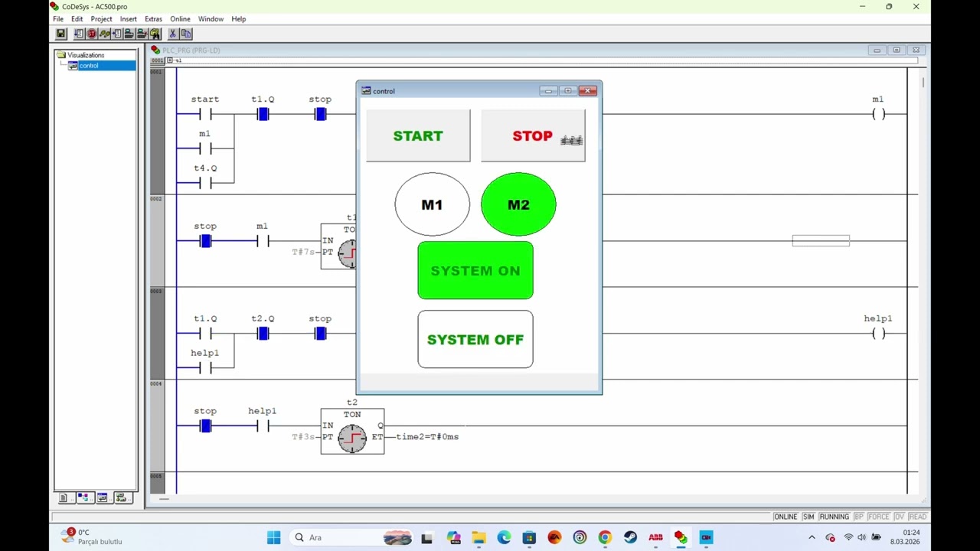980x551 pixels.
Task: Click the CoDeSys taskbar icon
Action: point(681,537)
